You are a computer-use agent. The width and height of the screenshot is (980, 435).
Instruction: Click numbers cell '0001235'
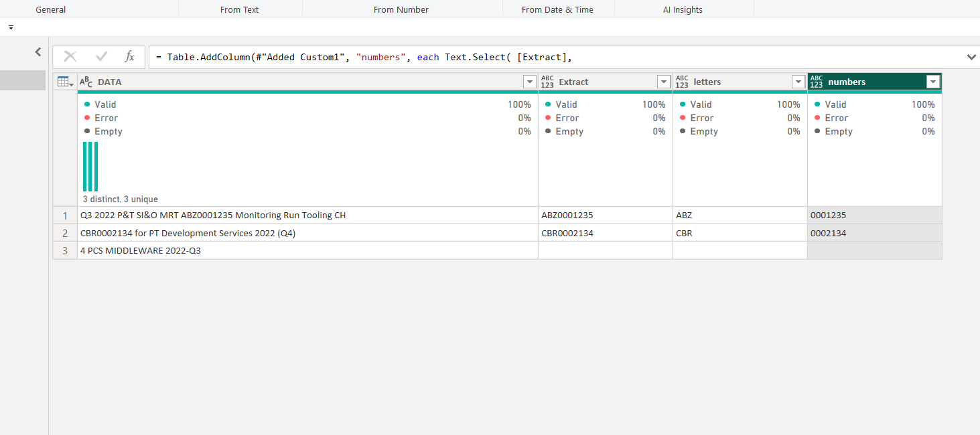[875, 215]
